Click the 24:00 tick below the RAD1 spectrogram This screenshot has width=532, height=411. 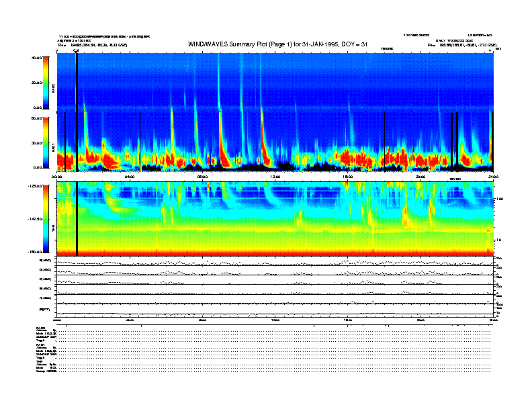pyautogui.click(x=492, y=177)
